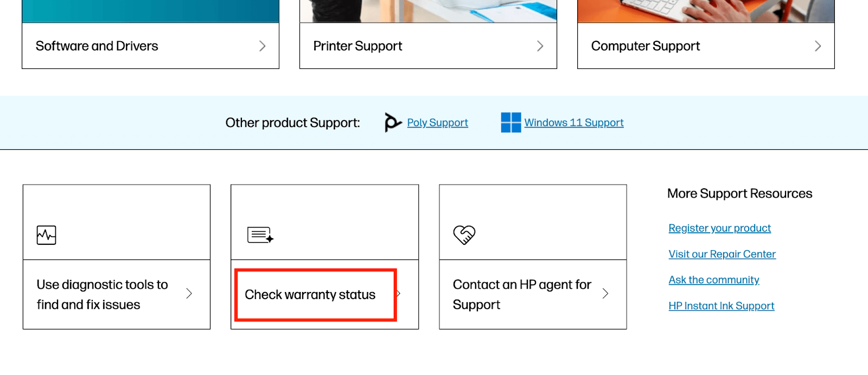Open Register your product

tap(719, 228)
